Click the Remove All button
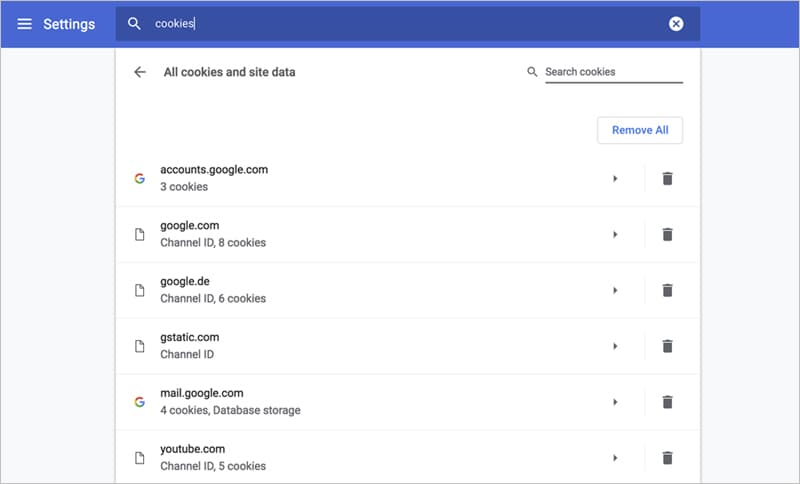Image resolution: width=800 pixels, height=484 pixels. [x=640, y=130]
